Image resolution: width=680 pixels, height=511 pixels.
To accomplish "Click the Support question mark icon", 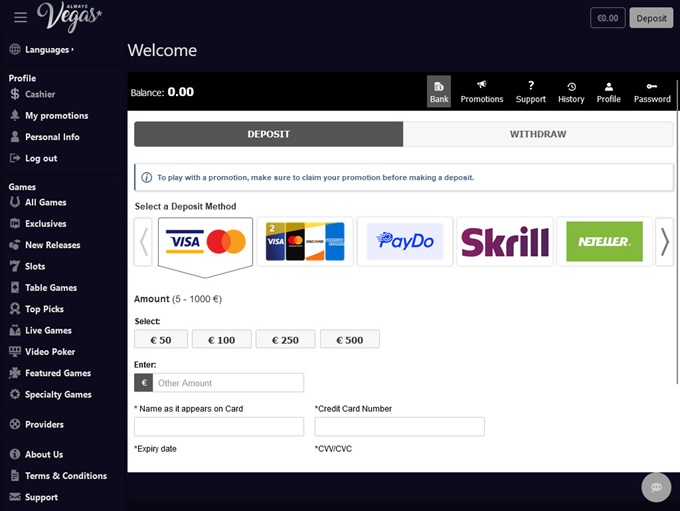I will [x=531, y=86].
